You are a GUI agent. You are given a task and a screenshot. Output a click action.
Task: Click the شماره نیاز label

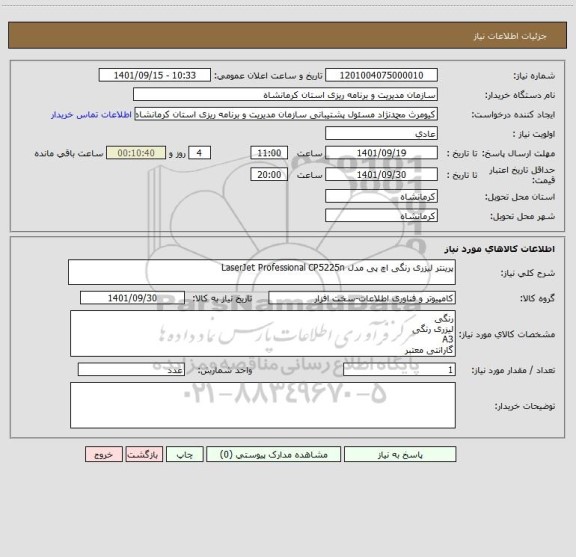click(x=534, y=76)
